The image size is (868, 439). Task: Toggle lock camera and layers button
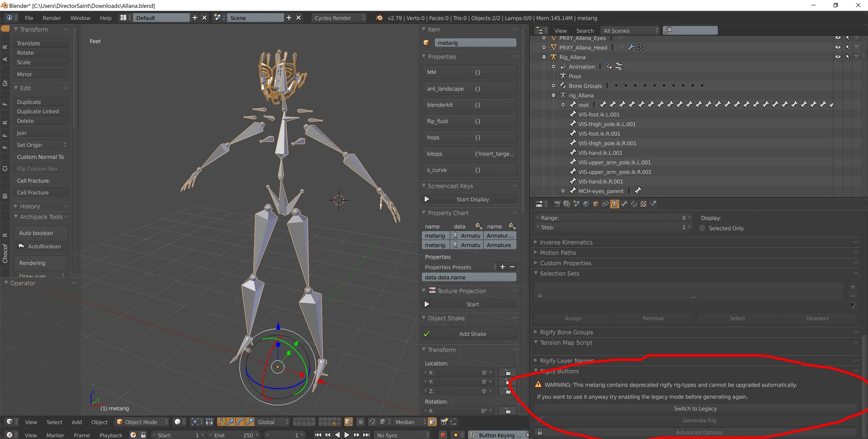[x=348, y=422]
